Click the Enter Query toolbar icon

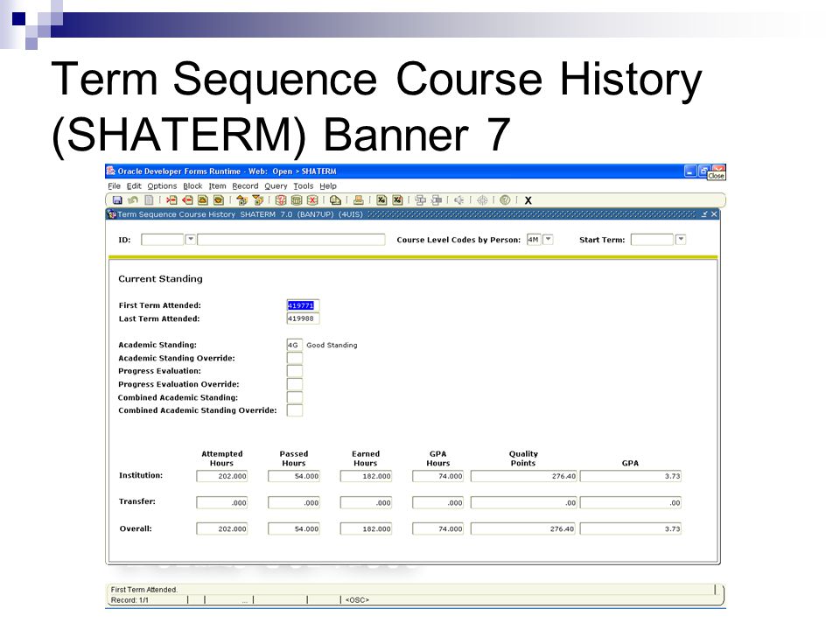[281, 200]
